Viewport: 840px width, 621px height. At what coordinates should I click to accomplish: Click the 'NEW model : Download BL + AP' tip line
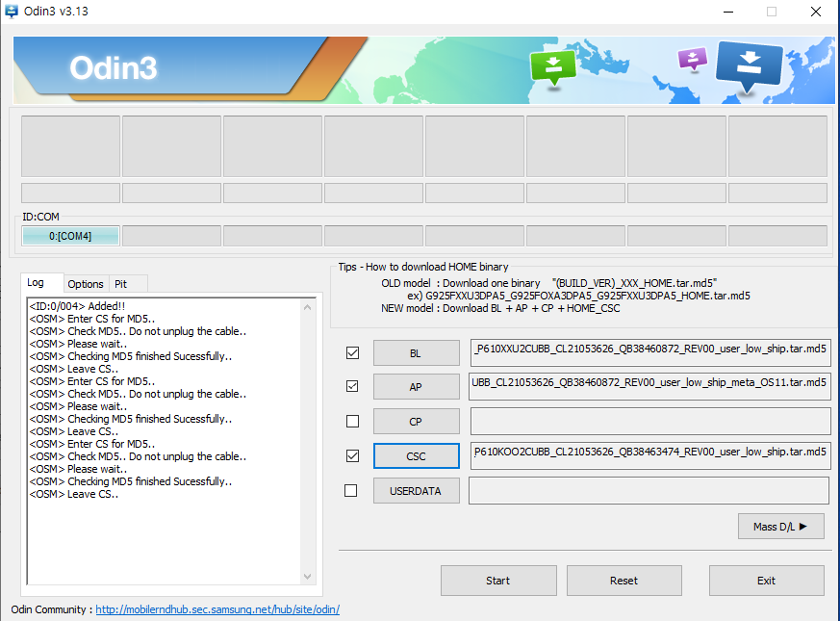pyautogui.click(x=500, y=308)
